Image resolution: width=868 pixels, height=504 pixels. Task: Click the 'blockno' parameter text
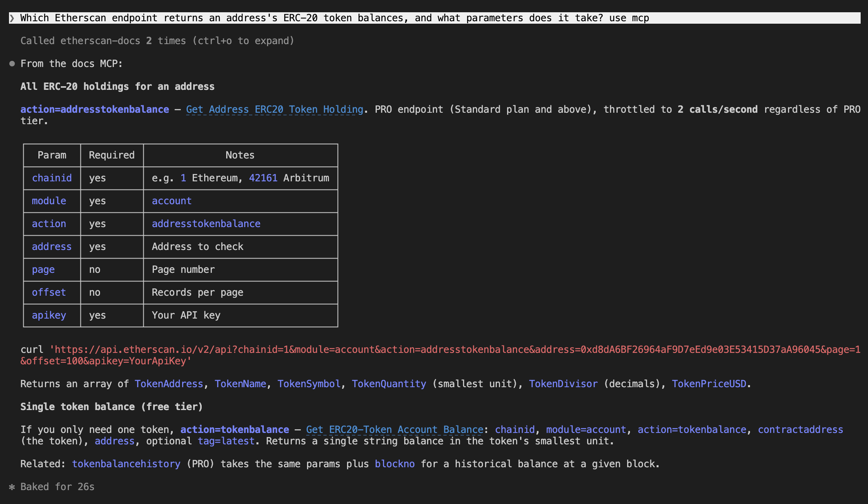point(395,464)
